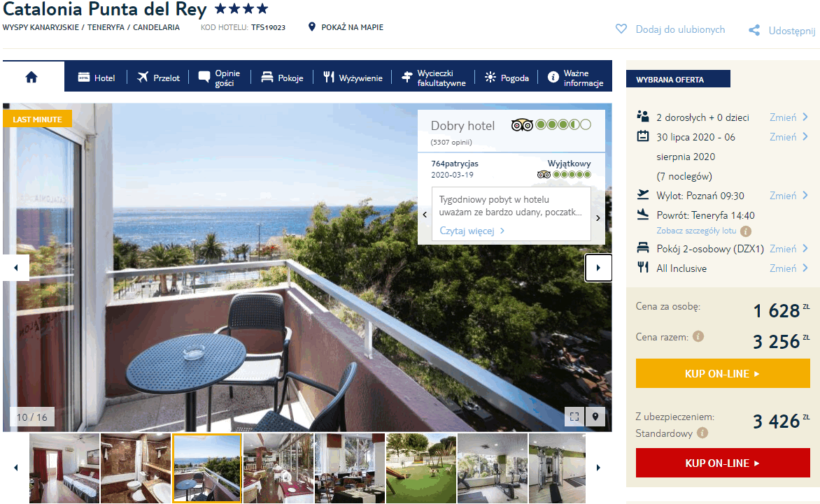Click info icon next to Zobacz szczegóły lotu
This screenshot has width=820, height=504.
click(x=746, y=231)
